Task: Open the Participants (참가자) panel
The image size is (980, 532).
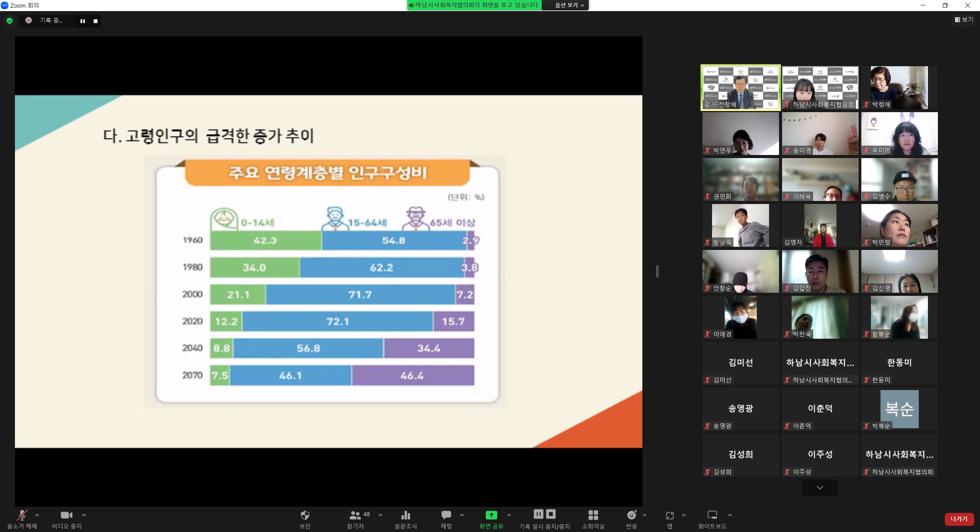Action: pyautogui.click(x=356, y=515)
